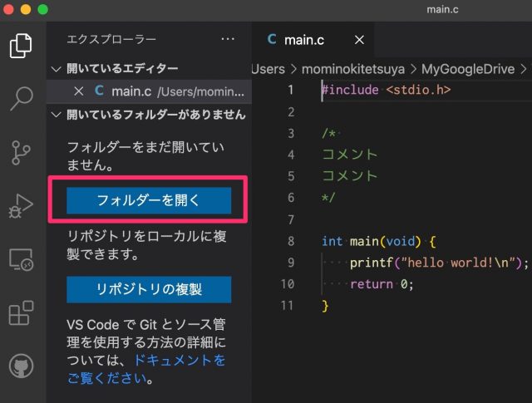Click the リポジトリの複製 button
Viewport: 532px width, 403px height.
coord(149,289)
